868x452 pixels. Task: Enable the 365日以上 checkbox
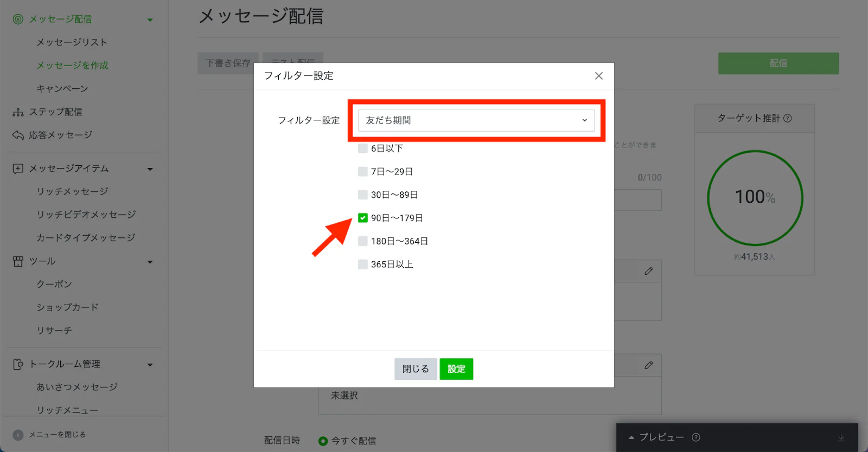[363, 264]
